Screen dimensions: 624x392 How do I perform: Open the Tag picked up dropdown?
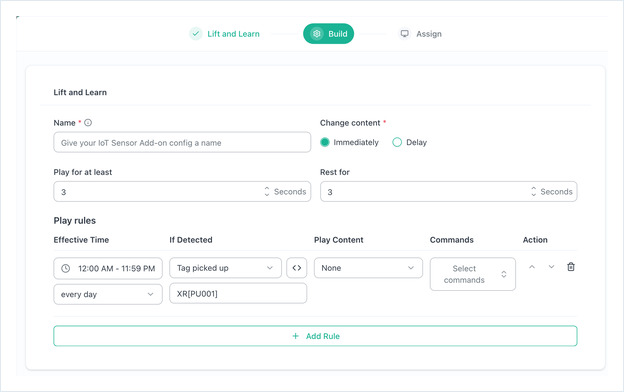point(225,268)
